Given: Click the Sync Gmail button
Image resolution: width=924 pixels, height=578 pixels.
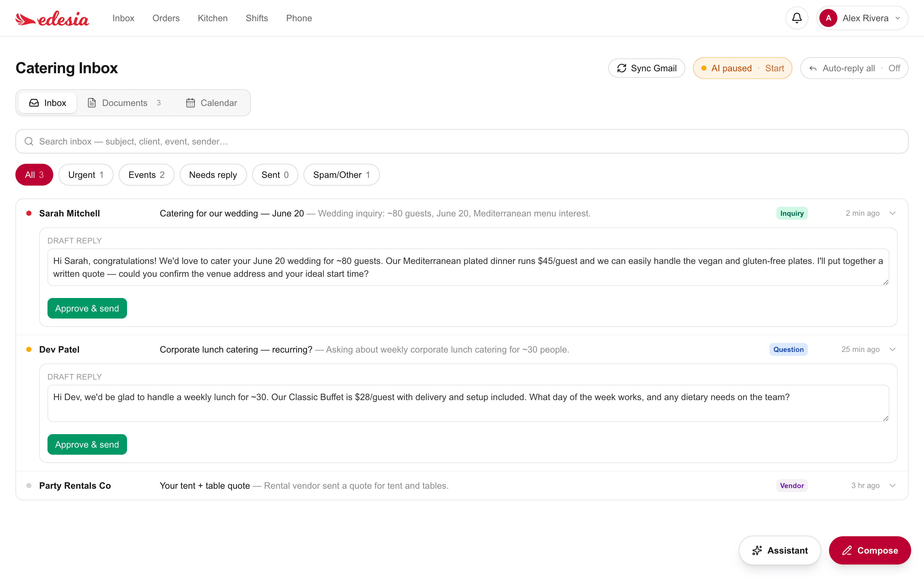Looking at the screenshot, I should (x=646, y=68).
